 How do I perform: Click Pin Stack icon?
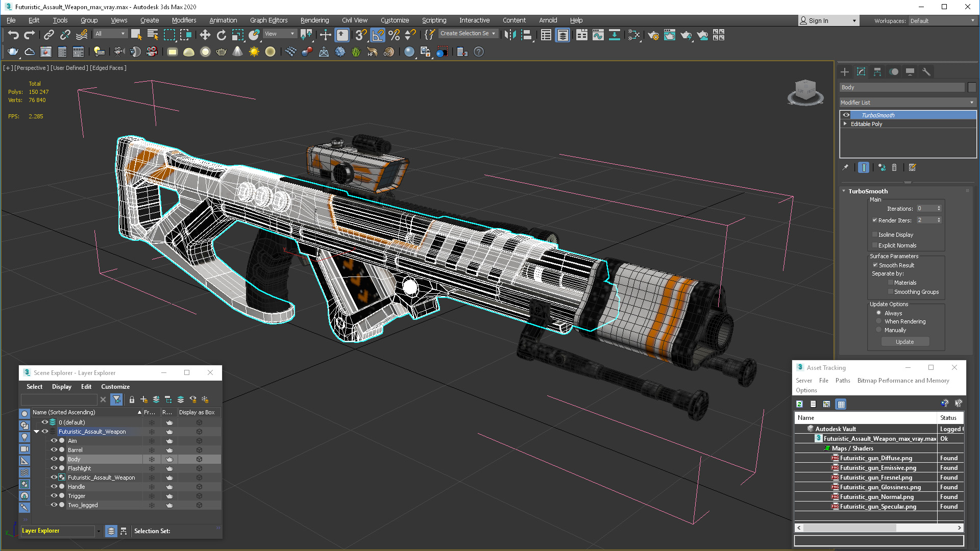click(845, 167)
